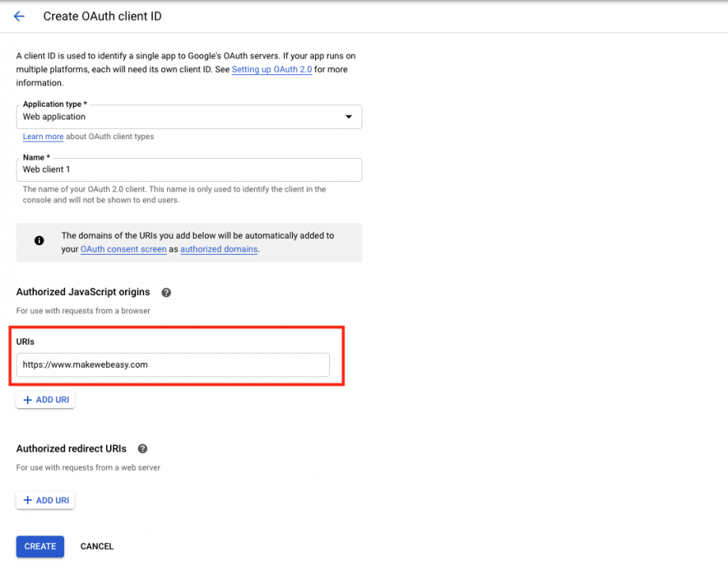The width and height of the screenshot is (728, 575).
Task: Open help for Authorized redirect URIs
Action: pos(142,448)
